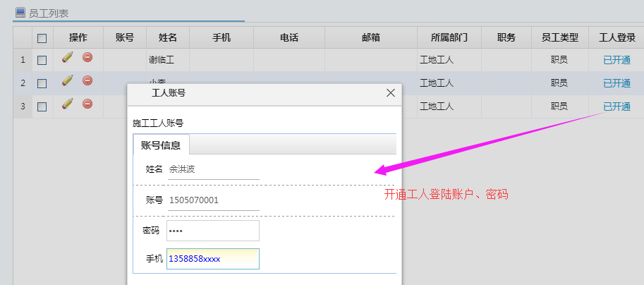
Task: Check the checkbox for row 2
Action: (x=42, y=83)
